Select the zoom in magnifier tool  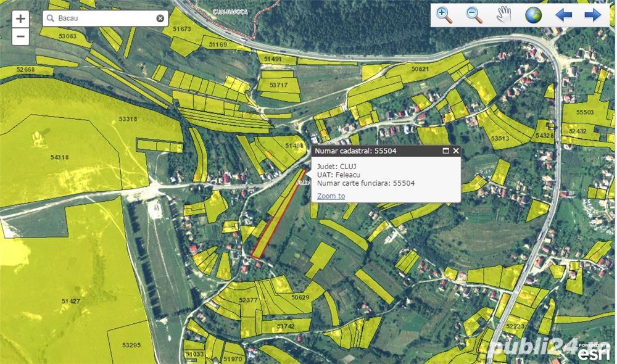tap(442, 14)
